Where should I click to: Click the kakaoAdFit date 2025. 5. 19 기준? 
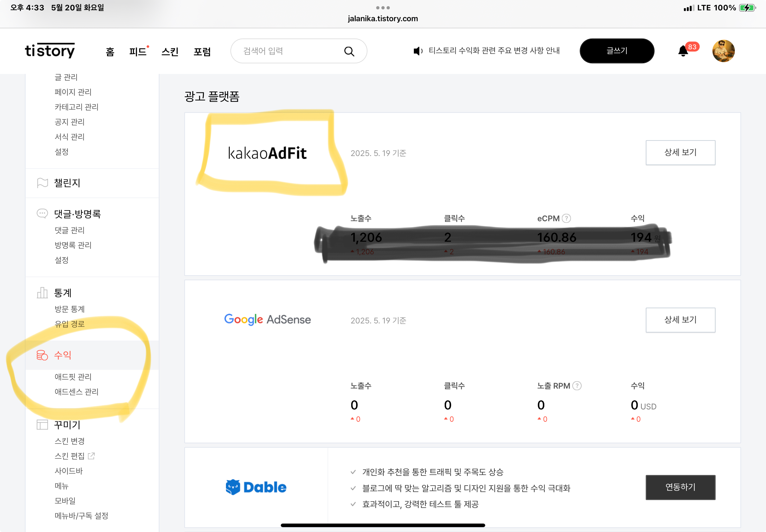pos(378,153)
